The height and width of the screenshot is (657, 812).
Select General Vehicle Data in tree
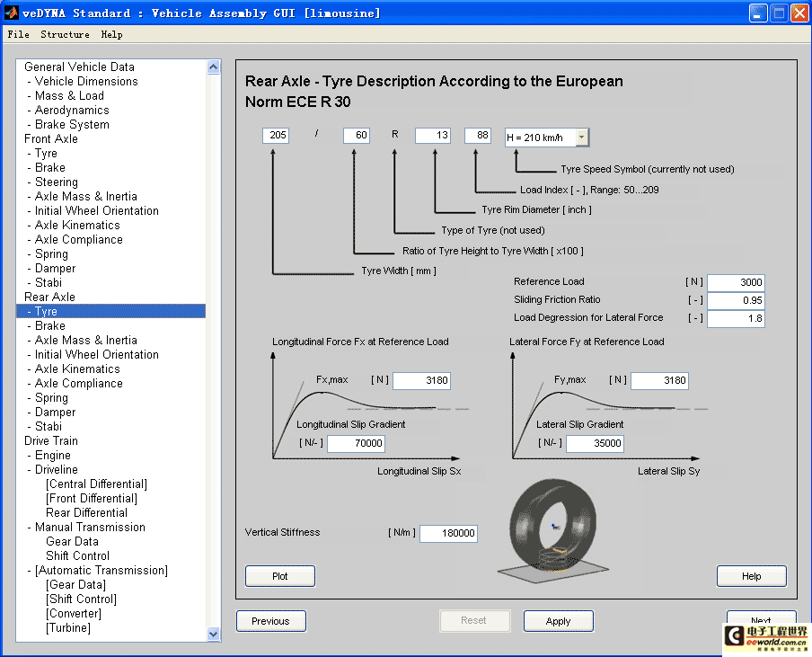79,67
